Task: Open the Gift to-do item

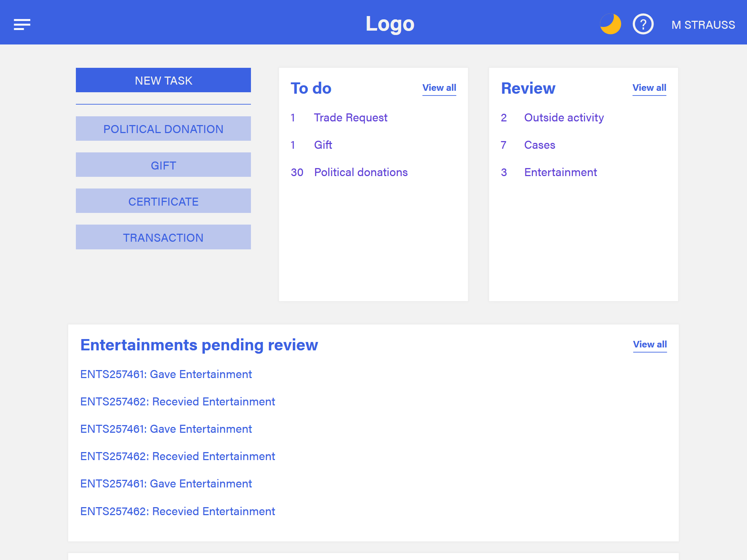Action: click(x=323, y=145)
